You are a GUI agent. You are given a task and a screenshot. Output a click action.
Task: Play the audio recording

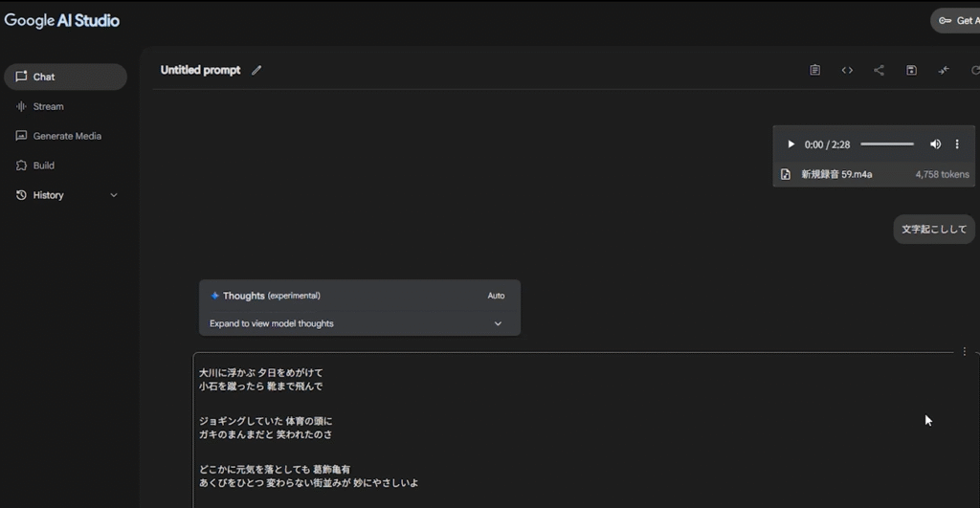(x=791, y=144)
